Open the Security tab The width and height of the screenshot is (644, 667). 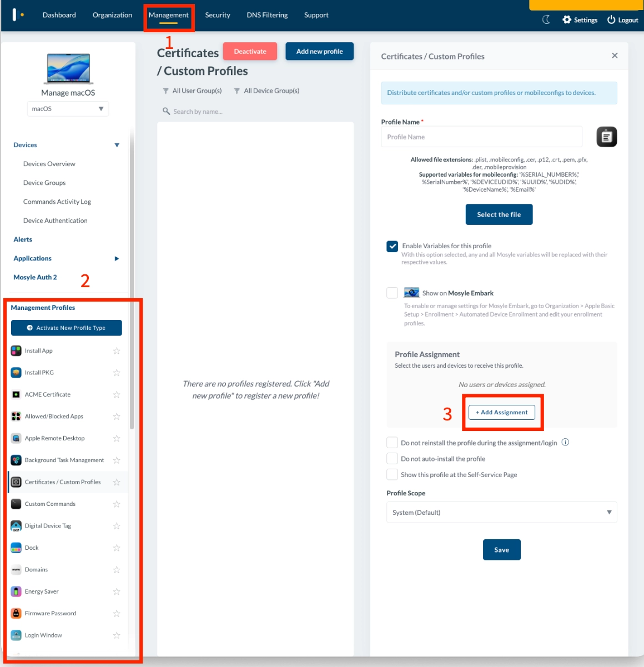pos(218,15)
